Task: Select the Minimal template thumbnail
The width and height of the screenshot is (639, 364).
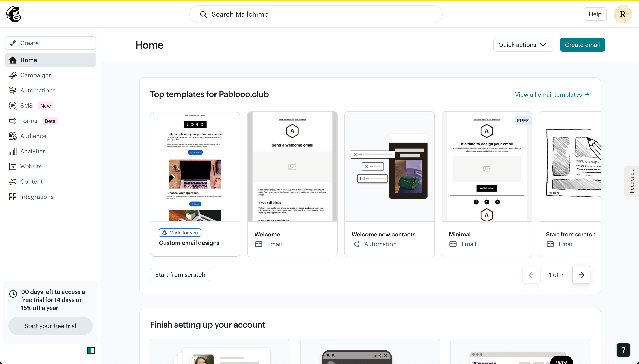Action: (487, 167)
